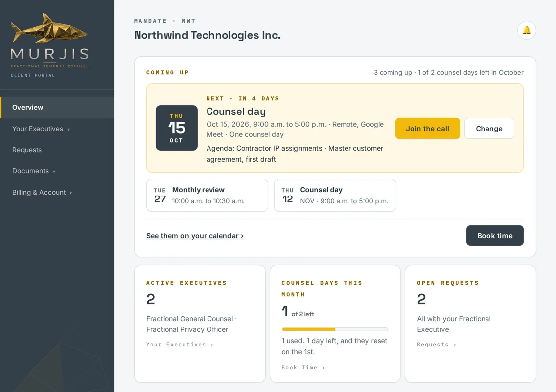Click the Join the call button
This screenshot has width=556, height=392.
(x=427, y=129)
